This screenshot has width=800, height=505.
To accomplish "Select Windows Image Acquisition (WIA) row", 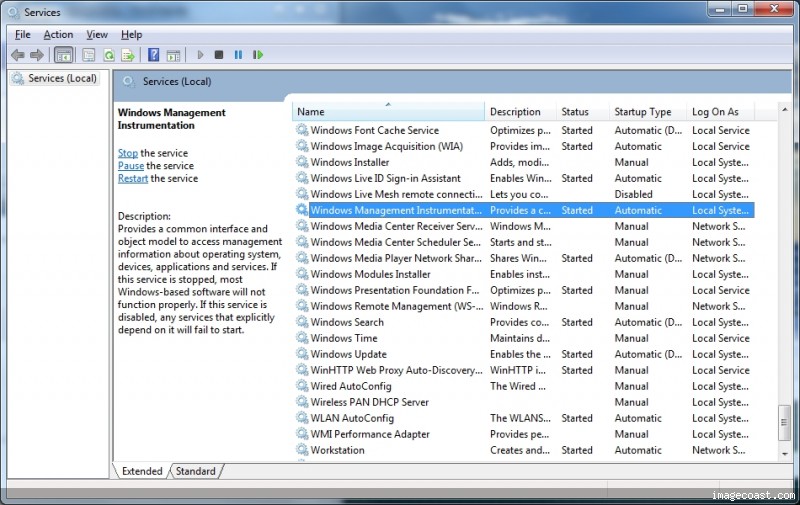I will click(x=523, y=146).
